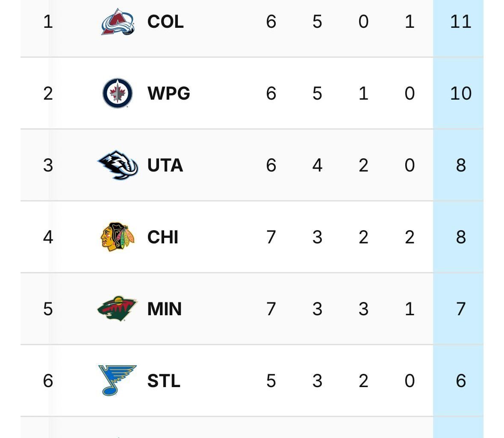
Task: Click the Winnipeg Jets logo
Action: 118,93
